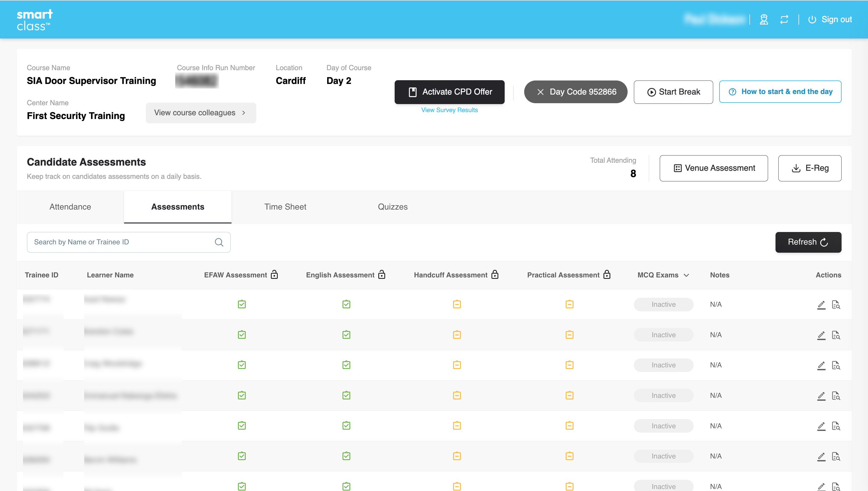The width and height of the screenshot is (868, 491).
Task: Click edit pencil icon in fourth learner row
Action: click(x=821, y=396)
